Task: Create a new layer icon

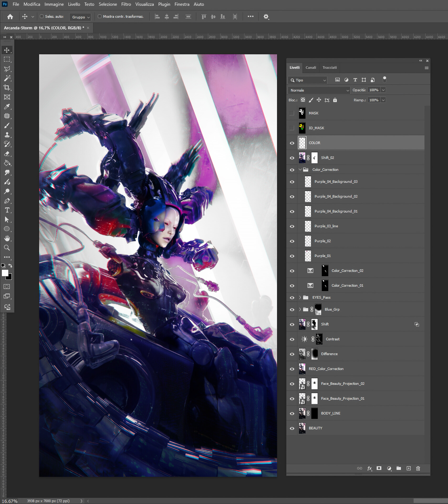Action: [409, 468]
